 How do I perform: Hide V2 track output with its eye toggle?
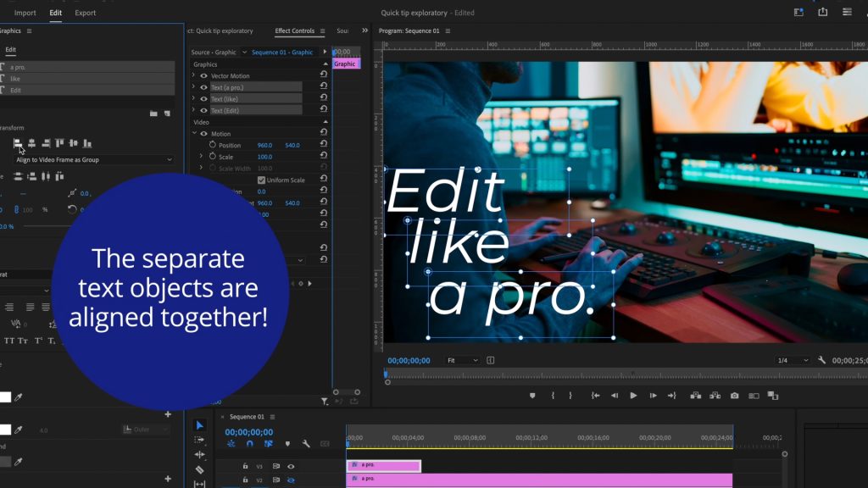click(292, 480)
